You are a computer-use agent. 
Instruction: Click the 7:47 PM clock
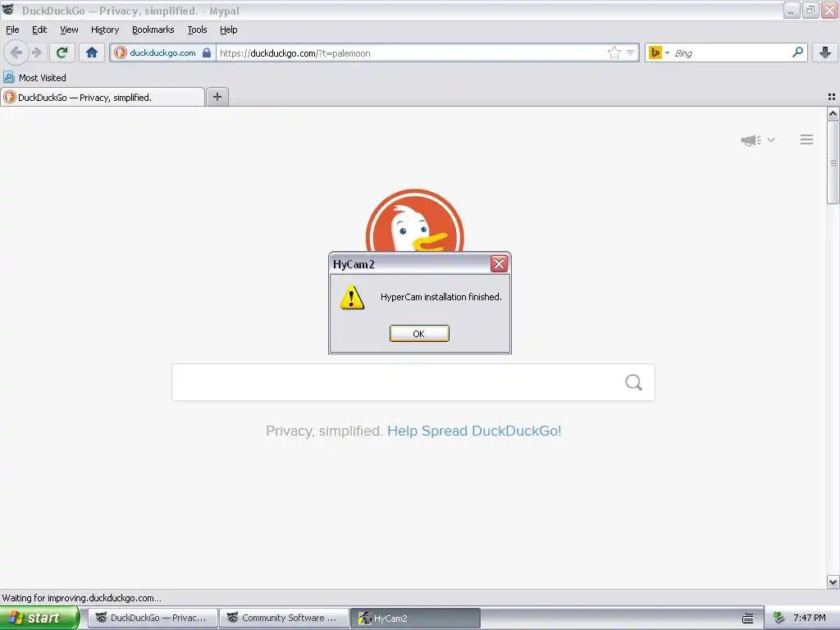click(x=809, y=618)
